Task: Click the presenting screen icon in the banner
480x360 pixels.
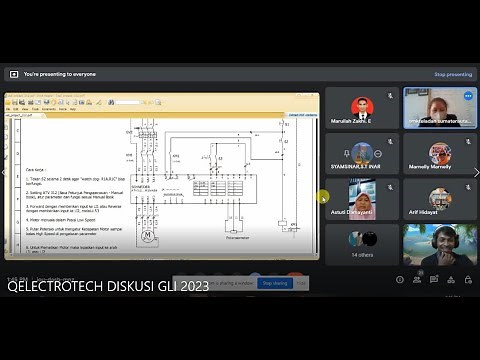Action: click(x=14, y=74)
